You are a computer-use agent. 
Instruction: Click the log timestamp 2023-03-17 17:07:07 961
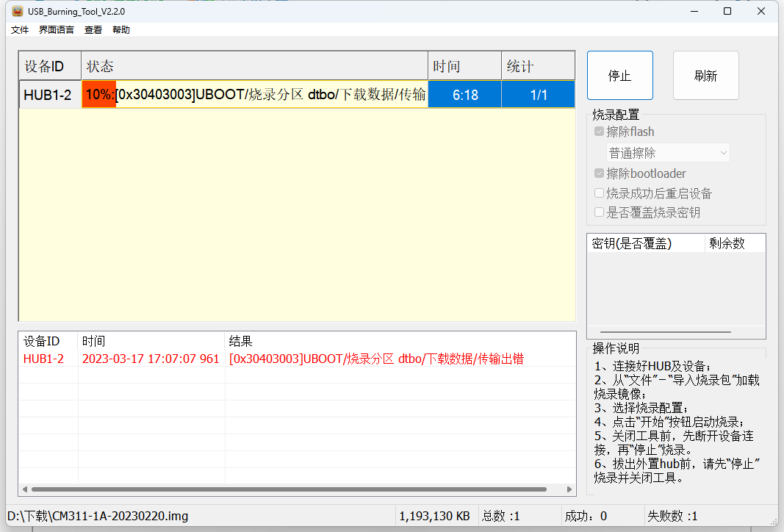click(x=151, y=359)
